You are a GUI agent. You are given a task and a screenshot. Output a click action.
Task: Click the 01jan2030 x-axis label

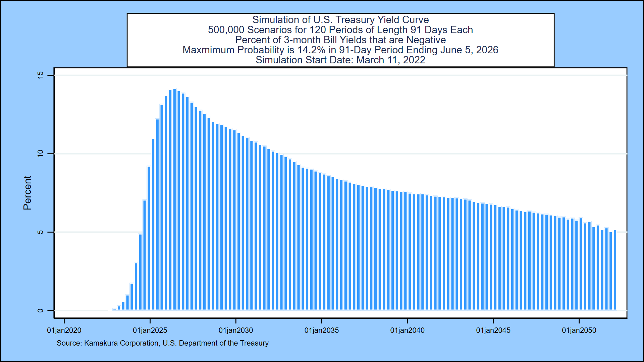(236, 330)
